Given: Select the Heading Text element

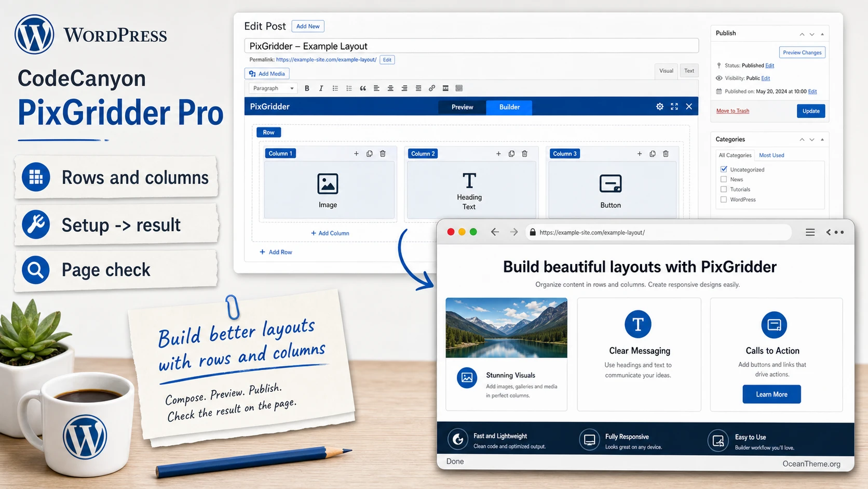Looking at the screenshot, I should click(471, 190).
